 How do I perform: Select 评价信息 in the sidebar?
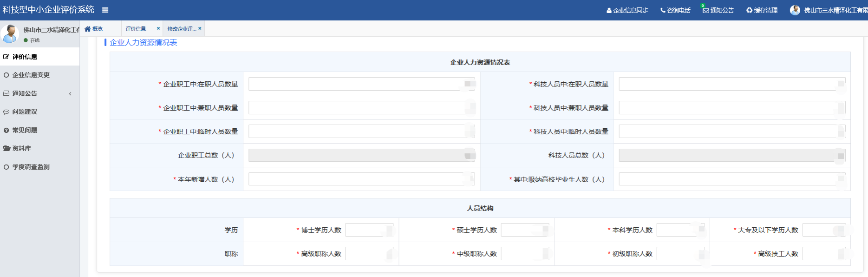click(25, 57)
